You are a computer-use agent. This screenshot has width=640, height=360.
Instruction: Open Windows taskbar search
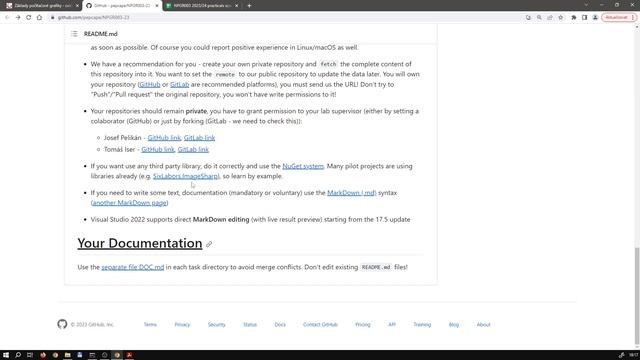coord(18,355)
